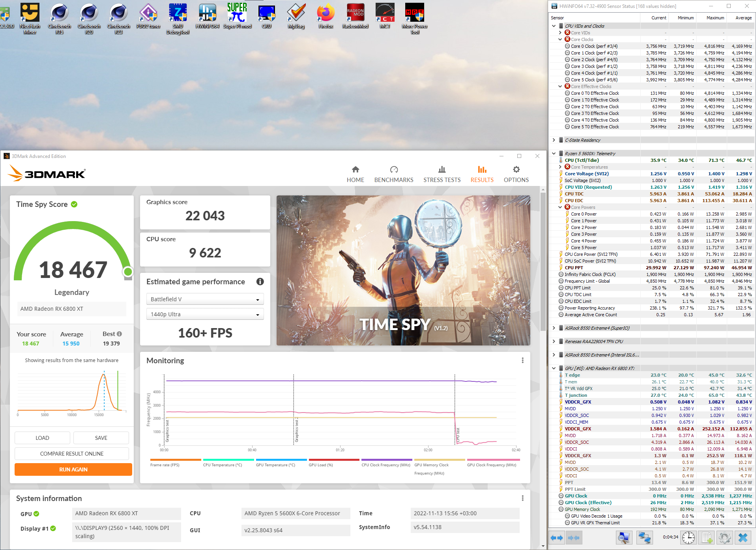756x550 pixels.
Task: Click the CPU (Tctl/Tdie) sensor row
Action: [x=653, y=160]
